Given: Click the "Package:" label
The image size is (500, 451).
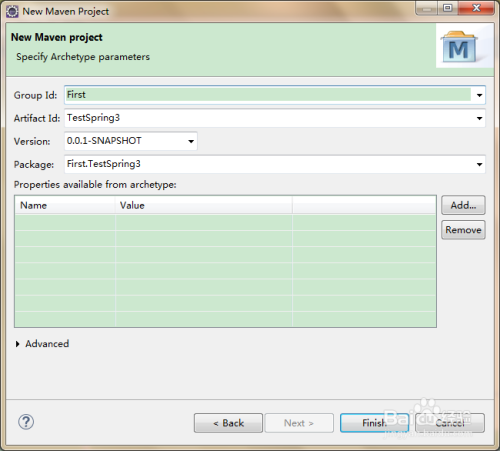Looking at the screenshot, I should point(34,164).
